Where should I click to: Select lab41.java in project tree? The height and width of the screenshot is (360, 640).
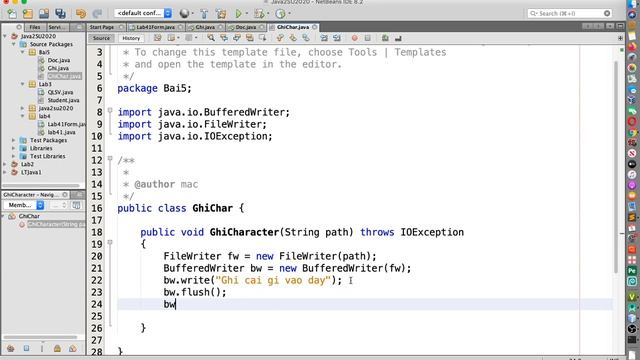(61, 132)
